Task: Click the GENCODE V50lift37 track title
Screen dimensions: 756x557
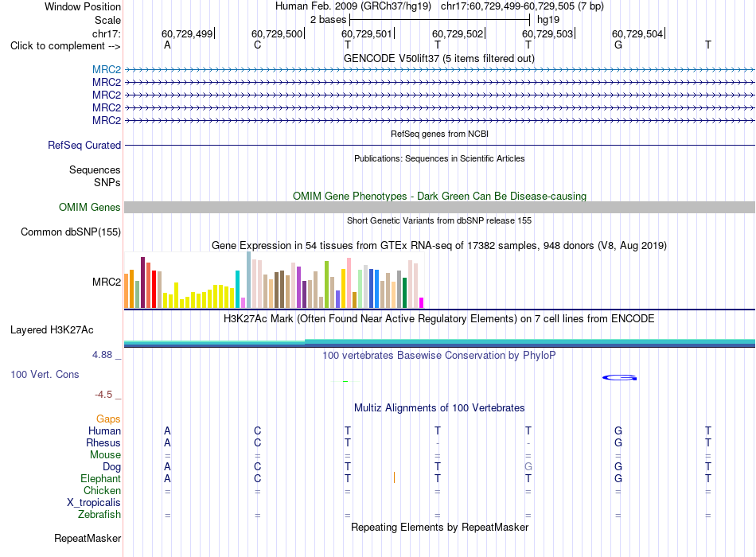Action: 439,58
